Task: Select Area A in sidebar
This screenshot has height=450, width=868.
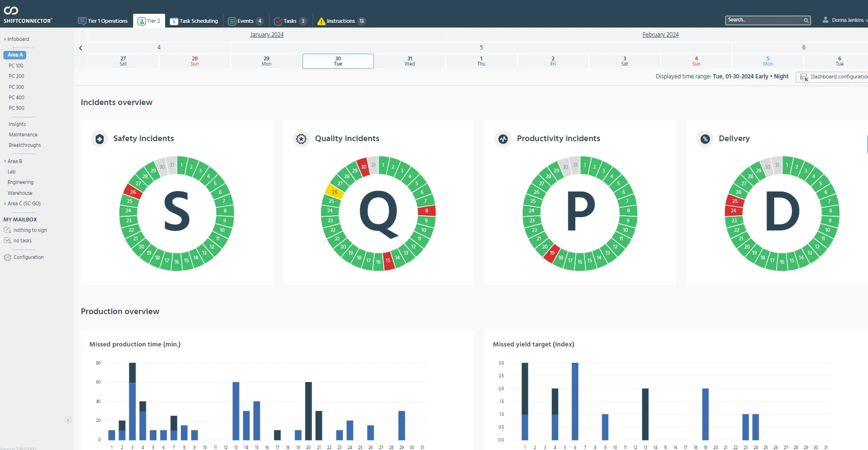Action: pyautogui.click(x=15, y=55)
